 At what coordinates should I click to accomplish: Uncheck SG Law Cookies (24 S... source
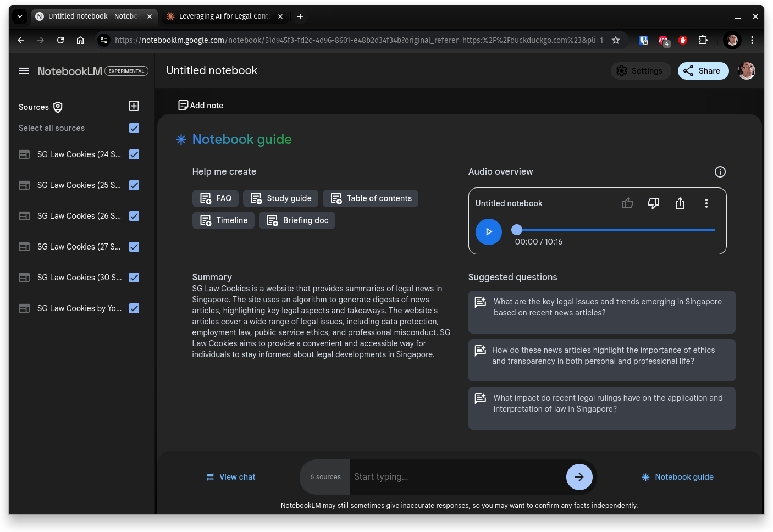click(134, 154)
